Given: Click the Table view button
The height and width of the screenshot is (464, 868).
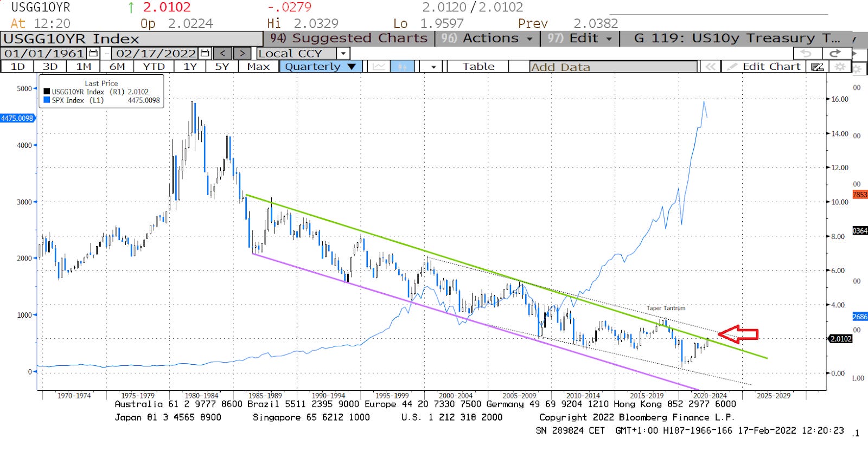Looking at the screenshot, I should tap(478, 66).
